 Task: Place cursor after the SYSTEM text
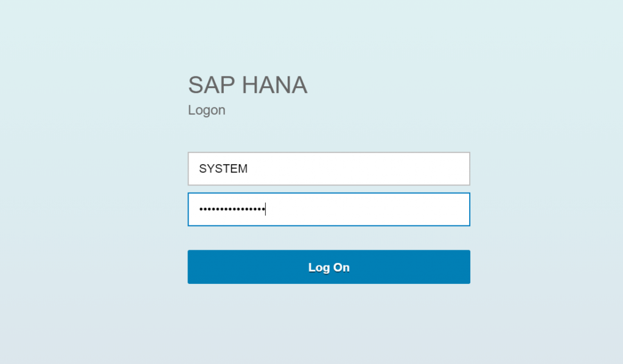pos(248,169)
